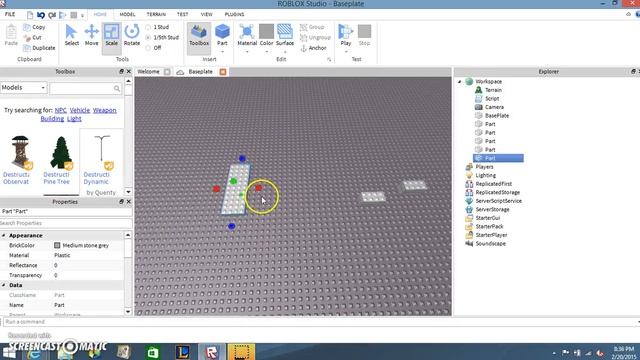
Task: Switch to the MODEL ribbon tab
Action: click(127, 14)
